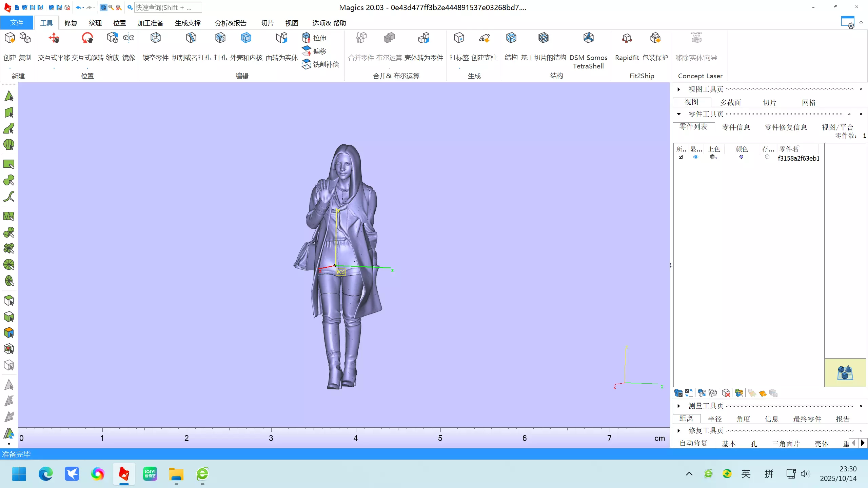Click the 自动修复 button
This screenshot has height=488, width=868.
(x=693, y=443)
